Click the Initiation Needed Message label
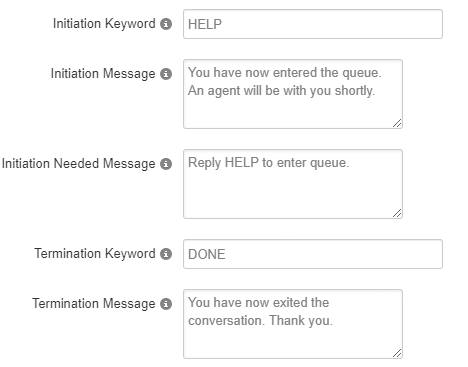The height and width of the screenshot is (367, 468). 79,164
